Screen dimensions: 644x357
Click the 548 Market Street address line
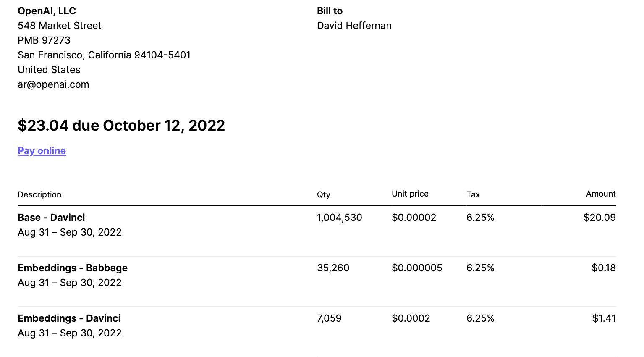pyautogui.click(x=60, y=26)
